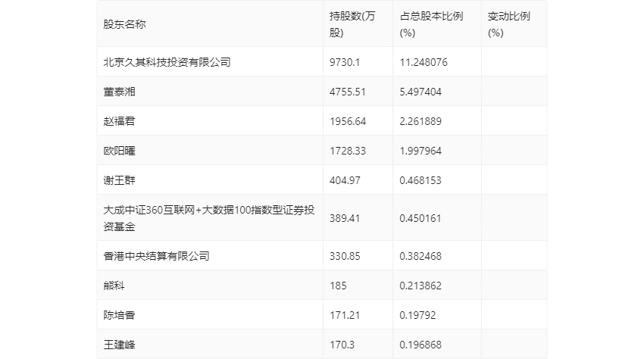Image resolution: width=644 pixels, height=359 pixels.
Task: Select shareholder 陈培香
Action: click(x=119, y=315)
